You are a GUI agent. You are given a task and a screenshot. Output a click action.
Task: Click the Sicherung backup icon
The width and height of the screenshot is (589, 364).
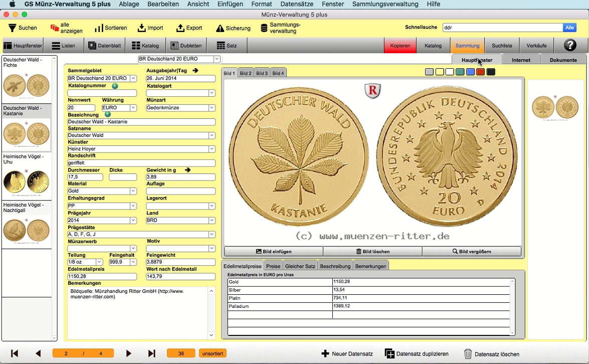pos(220,29)
